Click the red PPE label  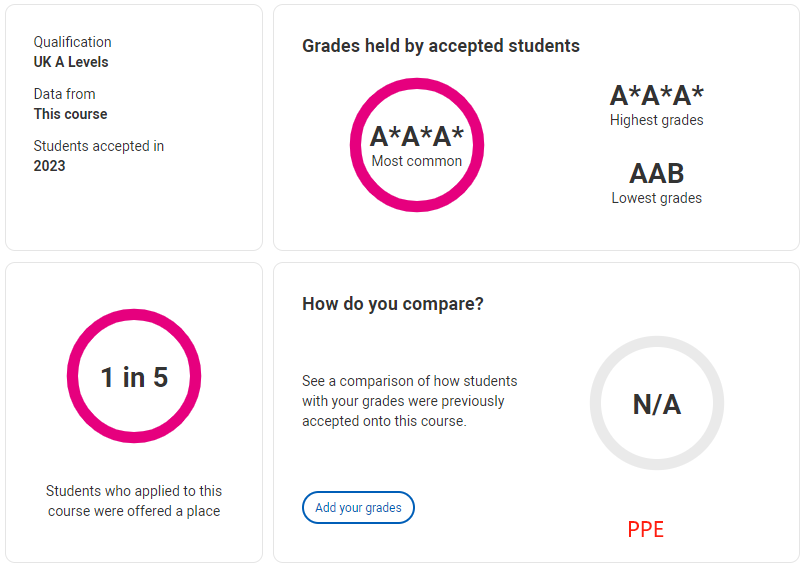(x=645, y=529)
